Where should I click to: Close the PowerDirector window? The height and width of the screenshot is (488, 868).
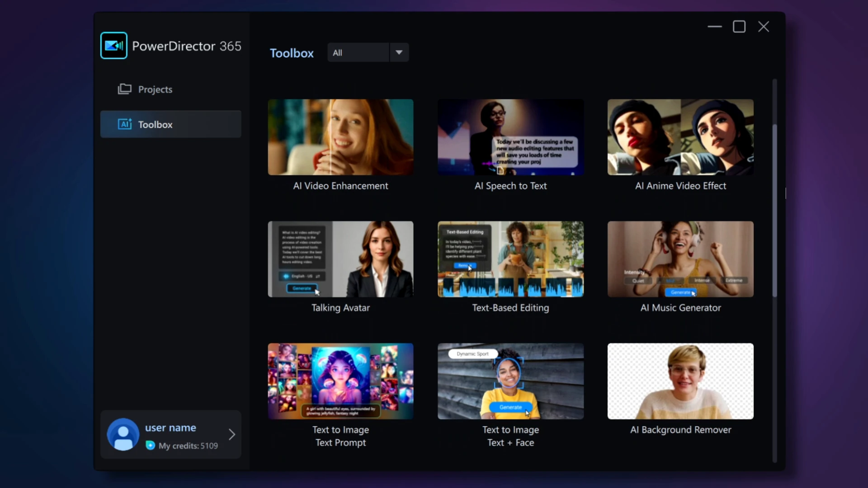click(764, 27)
